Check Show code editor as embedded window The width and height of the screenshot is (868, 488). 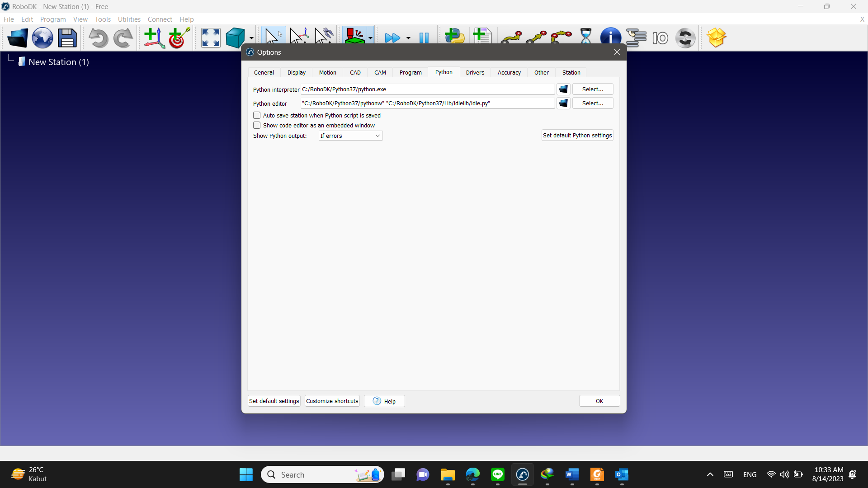[x=257, y=126]
